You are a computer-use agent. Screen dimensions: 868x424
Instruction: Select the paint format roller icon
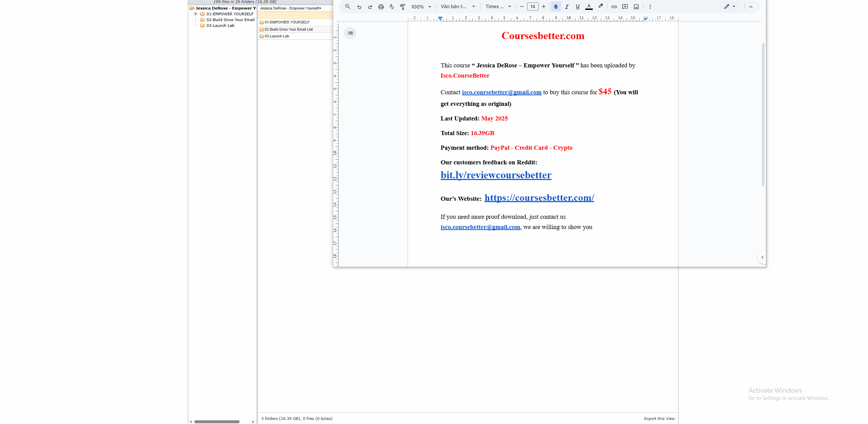[x=403, y=6]
